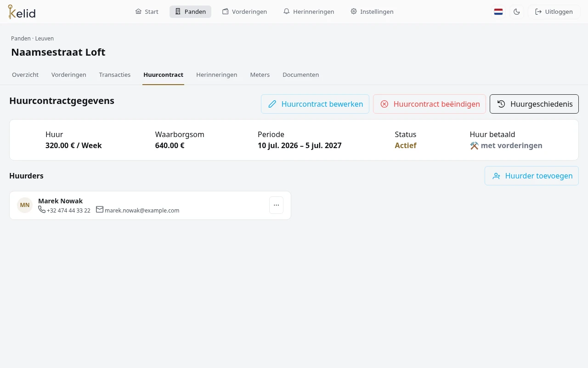Click phone number +32 474 44 33 22

(x=68, y=210)
